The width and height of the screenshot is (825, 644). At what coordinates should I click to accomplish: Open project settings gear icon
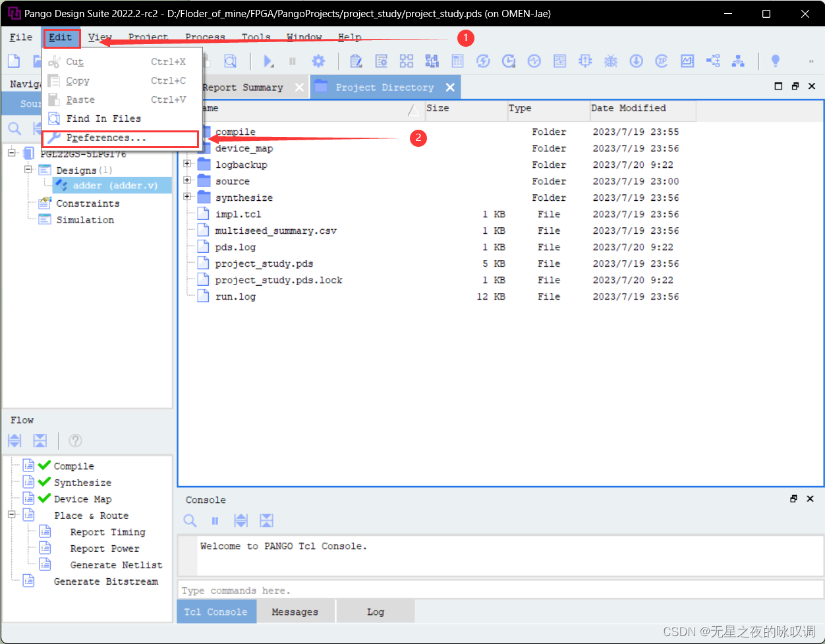[x=318, y=61]
